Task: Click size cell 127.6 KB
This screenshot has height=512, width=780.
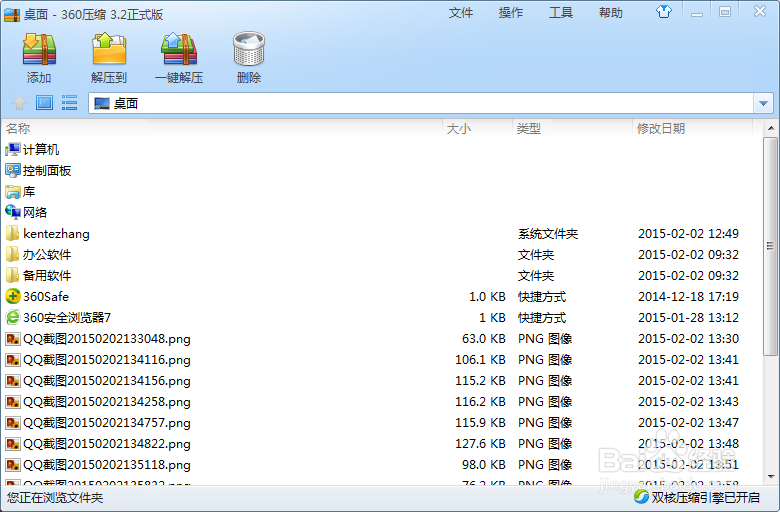Action: [481, 444]
